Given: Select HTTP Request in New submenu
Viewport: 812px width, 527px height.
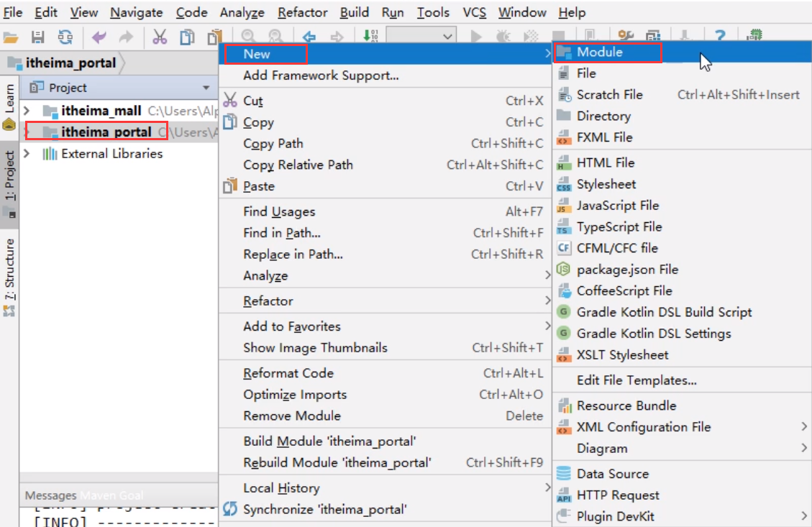Looking at the screenshot, I should (682, 495).
